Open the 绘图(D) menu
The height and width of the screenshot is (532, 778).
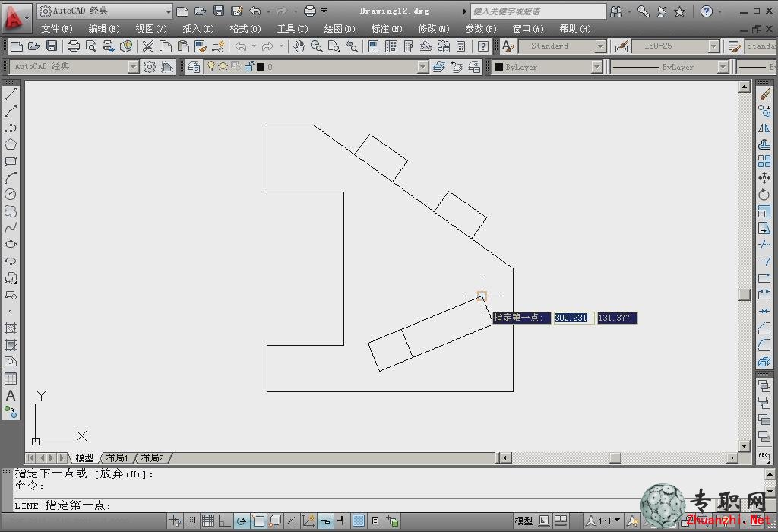(340, 29)
